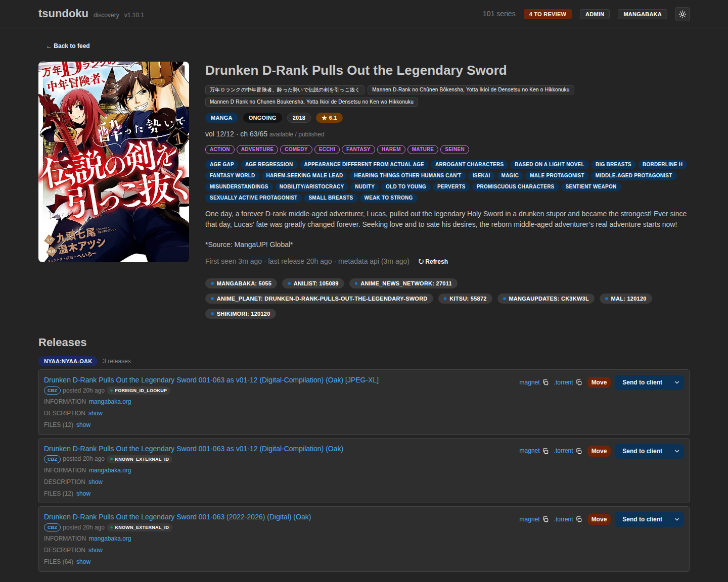Select the ISEKAI tag
The width and height of the screenshot is (728, 582).
coord(481,176)
